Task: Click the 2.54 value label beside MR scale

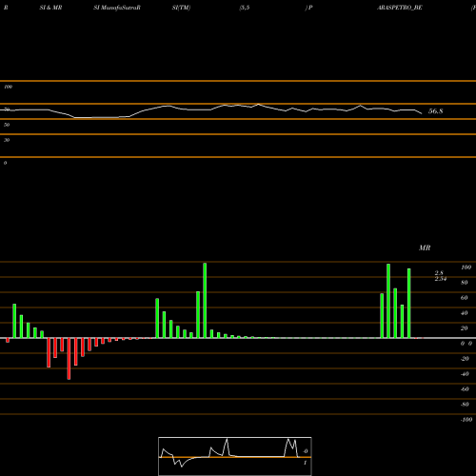Action: 441,279
